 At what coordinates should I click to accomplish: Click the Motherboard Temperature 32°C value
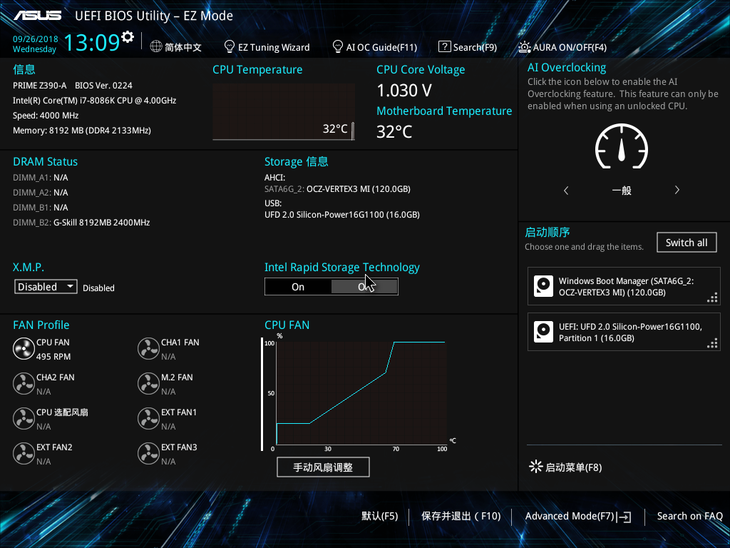point(394,132)
